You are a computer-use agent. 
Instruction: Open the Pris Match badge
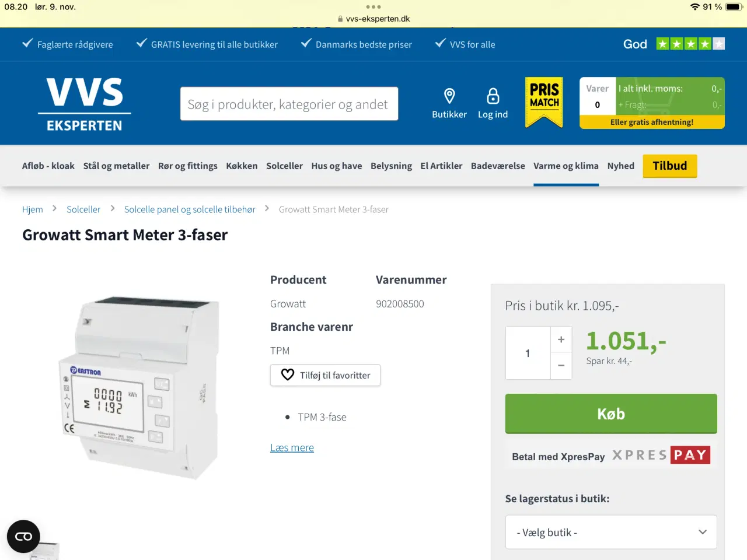coord(544,102)
